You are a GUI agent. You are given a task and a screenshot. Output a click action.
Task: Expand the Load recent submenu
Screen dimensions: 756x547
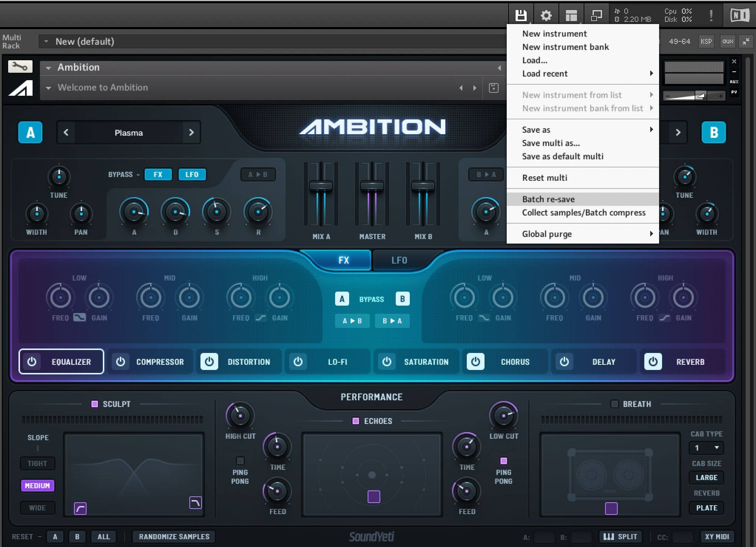(583, 74)
